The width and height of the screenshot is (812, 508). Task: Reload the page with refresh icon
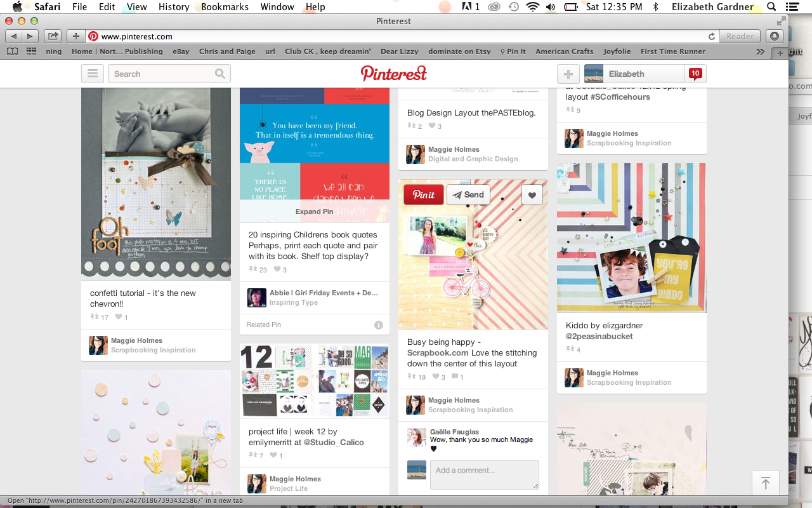(712, 37)
